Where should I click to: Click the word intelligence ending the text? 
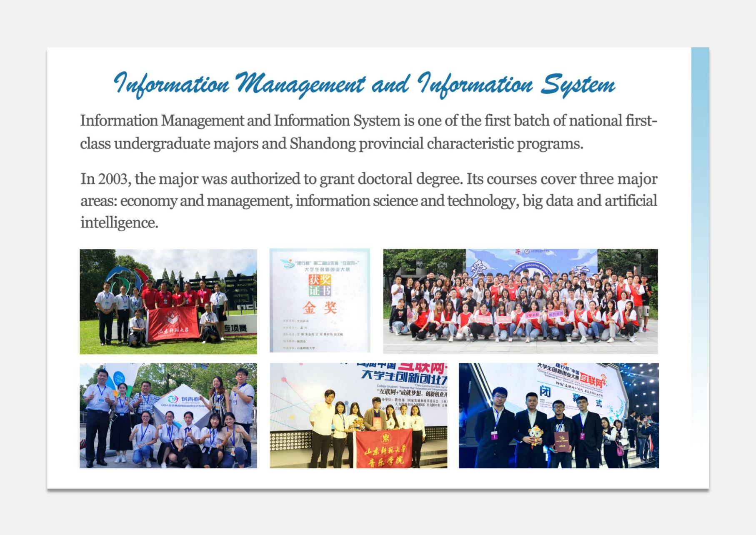pyautogui.click(x=119, y=222)
